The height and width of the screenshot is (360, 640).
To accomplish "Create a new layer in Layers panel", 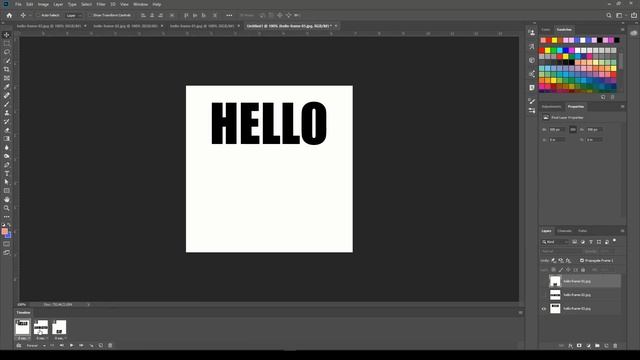I will click(x=606, y=346).
